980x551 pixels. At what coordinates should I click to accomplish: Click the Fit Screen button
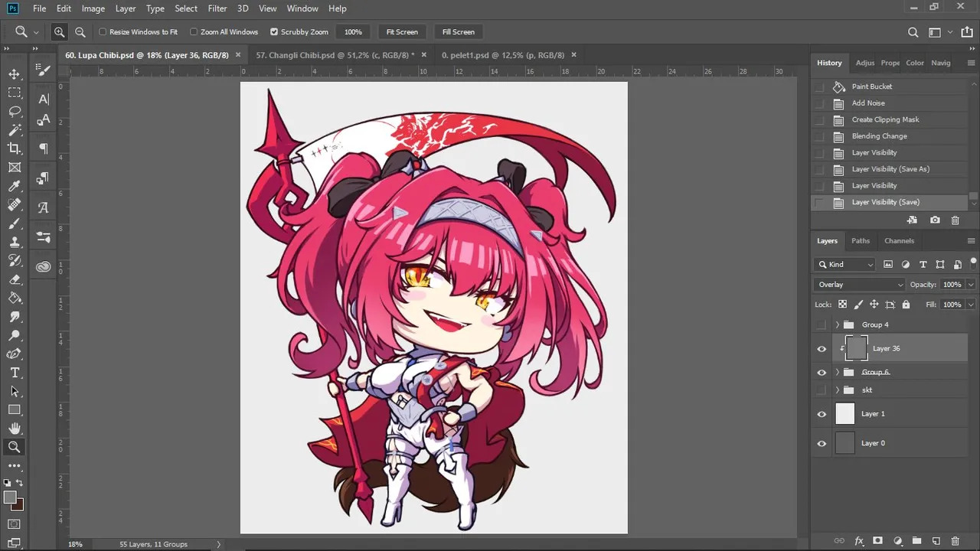click(402, 32)
